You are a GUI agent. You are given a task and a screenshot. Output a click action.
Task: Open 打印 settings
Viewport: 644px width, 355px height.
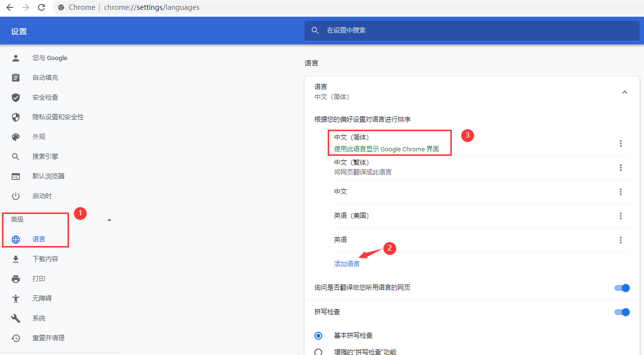pyautogui.click(x=39, y=279)
